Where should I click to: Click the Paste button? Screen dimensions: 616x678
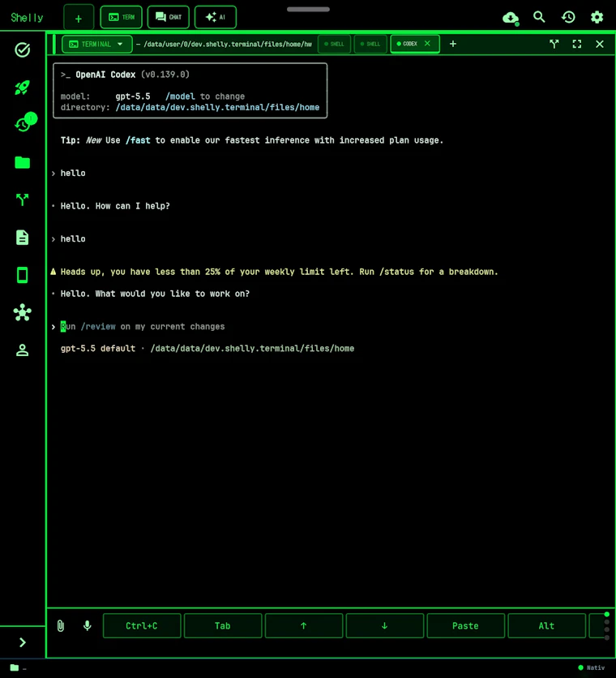pos(465,625)
